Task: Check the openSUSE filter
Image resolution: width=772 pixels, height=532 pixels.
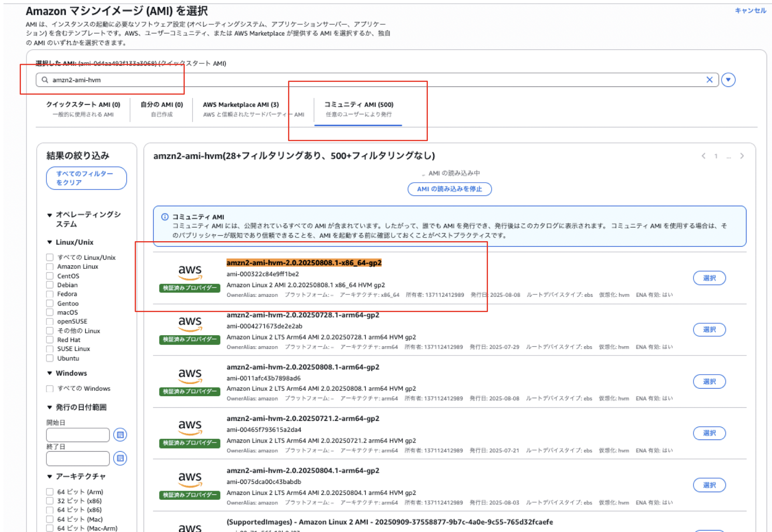Action: 50,321
